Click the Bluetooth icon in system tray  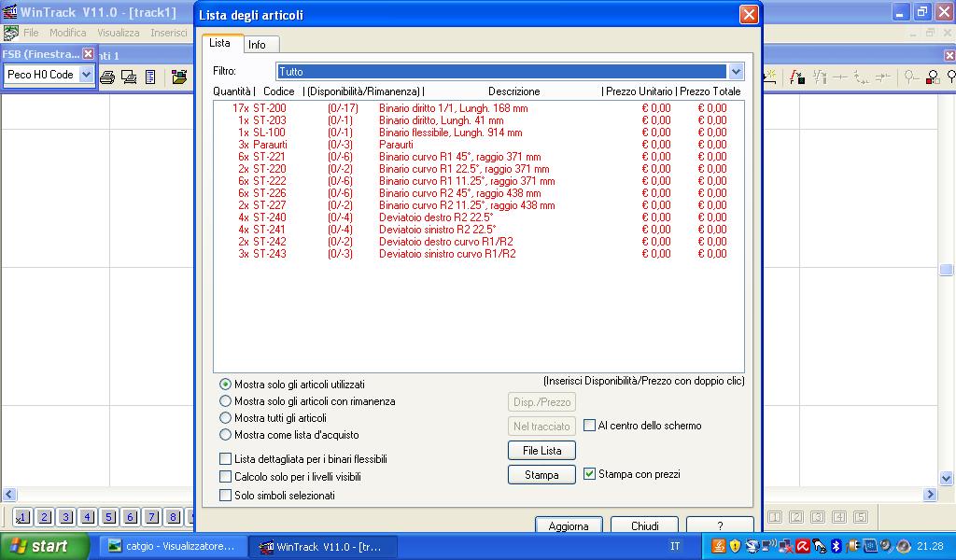[836, 546]
